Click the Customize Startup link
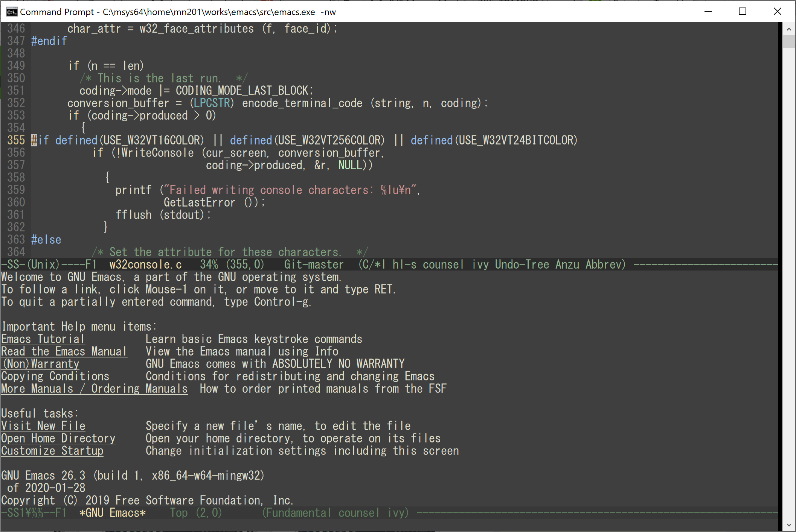The image size is (796, 532). coord(52,451)
